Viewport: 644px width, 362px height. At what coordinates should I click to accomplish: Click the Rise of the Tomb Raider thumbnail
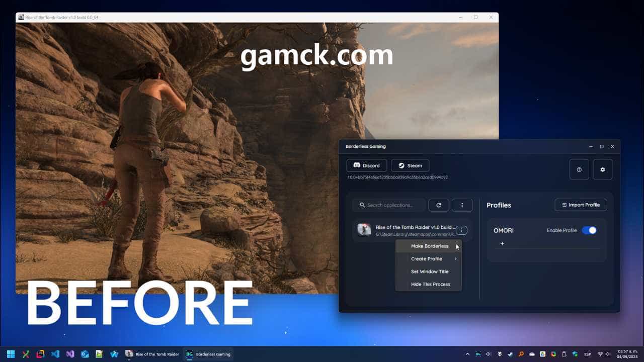click(x=364, y=230)
